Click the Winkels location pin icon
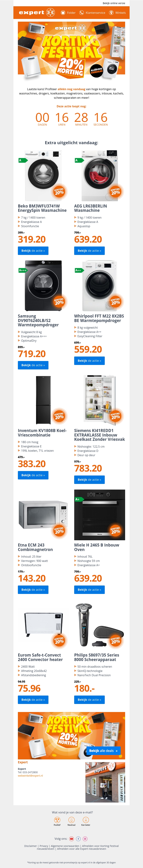The image size is (143, 868). click(111, 13)
